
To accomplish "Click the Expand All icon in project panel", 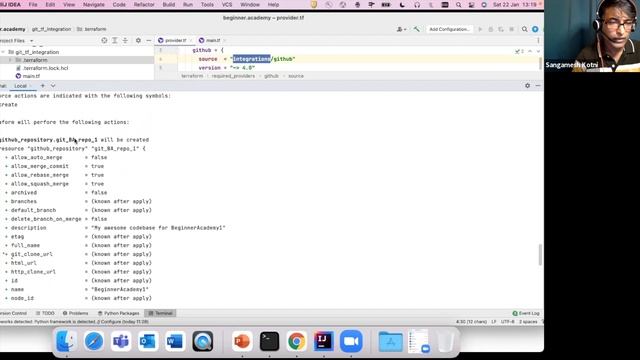I will click(x=115, y=40).
